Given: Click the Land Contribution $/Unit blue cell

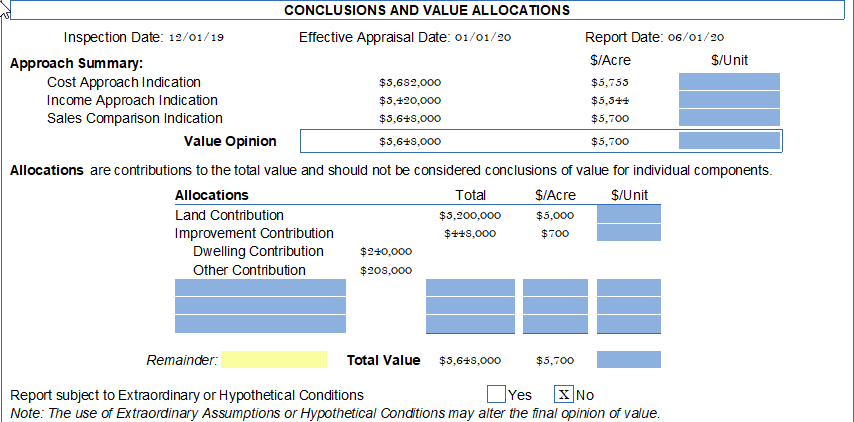Looking at the screenshot, I should point(628,215).
